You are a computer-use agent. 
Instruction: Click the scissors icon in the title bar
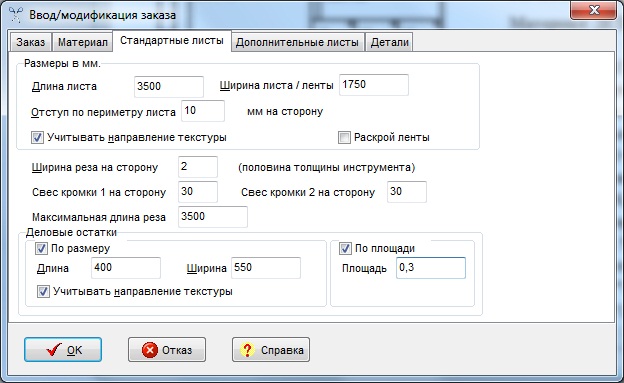pyautogui.click(x=16, y=14)
